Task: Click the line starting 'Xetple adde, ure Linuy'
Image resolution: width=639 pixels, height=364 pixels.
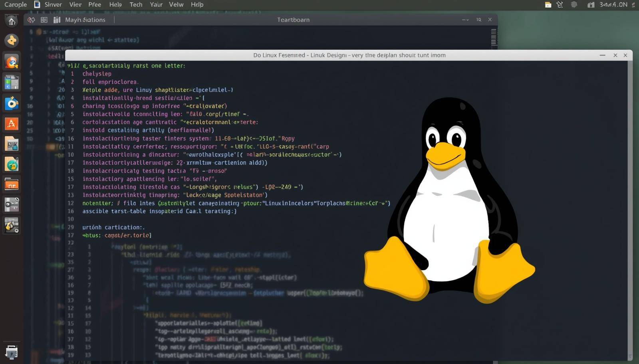Action: click(x=158, y=90)
